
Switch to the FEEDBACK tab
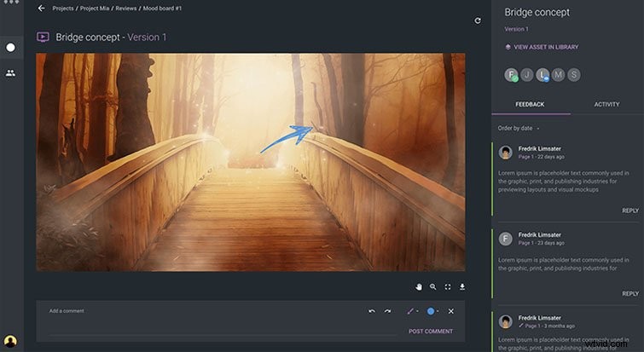coord(530,105)
